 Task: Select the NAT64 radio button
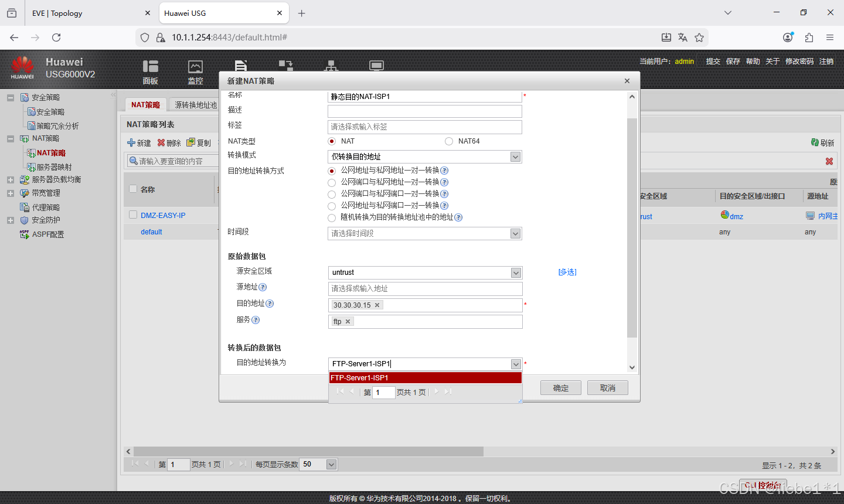[x=448, y=141]
